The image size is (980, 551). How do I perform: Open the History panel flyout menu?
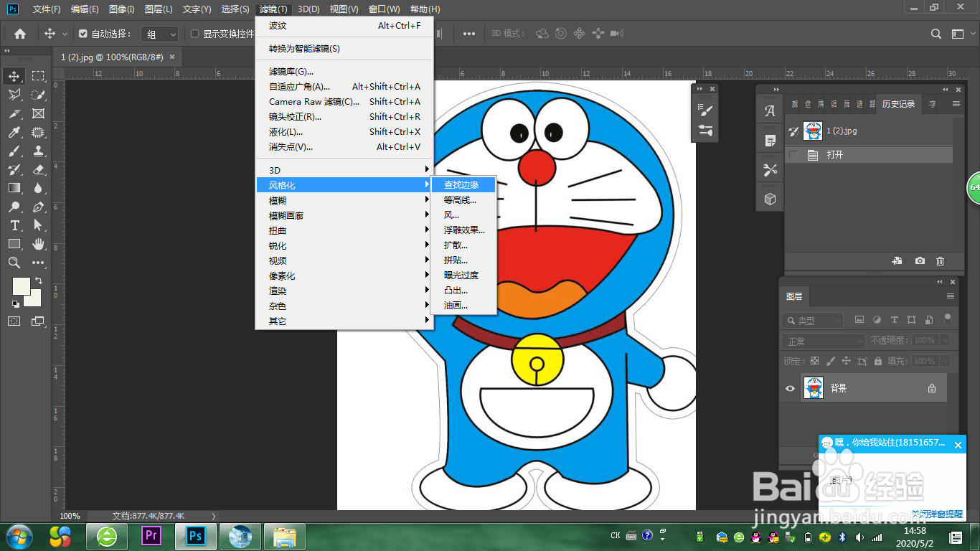click(956, 104)
